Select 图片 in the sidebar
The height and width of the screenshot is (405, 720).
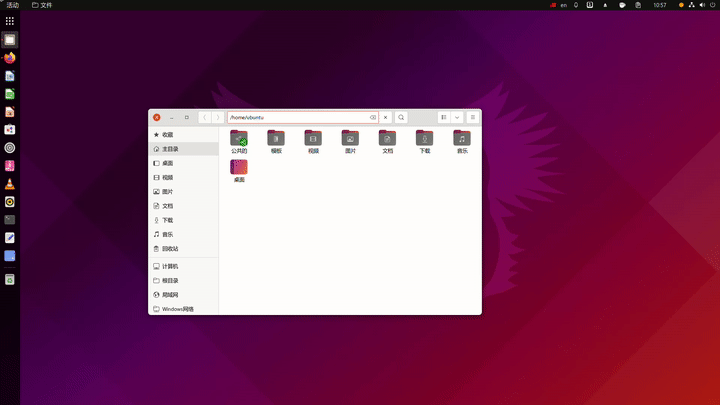click(184, 192)
